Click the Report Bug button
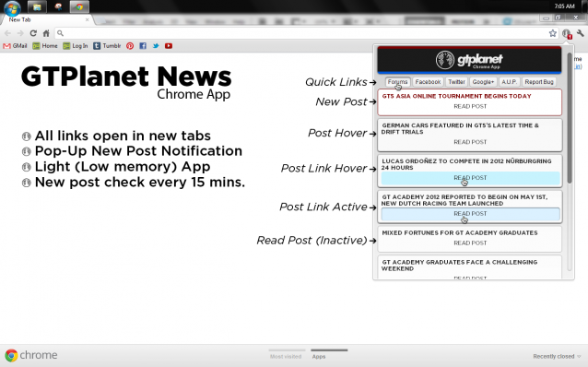Screen dimensions: 588x367 [539, 82]
